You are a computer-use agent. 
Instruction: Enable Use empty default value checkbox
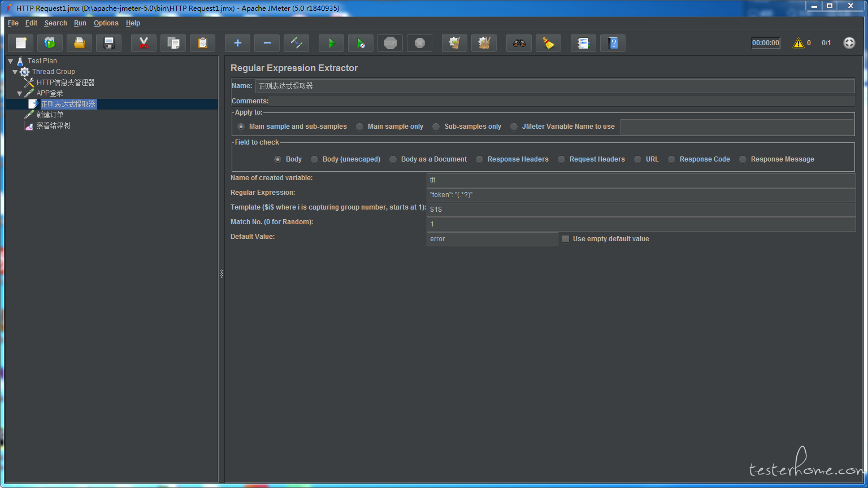[565, 239]
